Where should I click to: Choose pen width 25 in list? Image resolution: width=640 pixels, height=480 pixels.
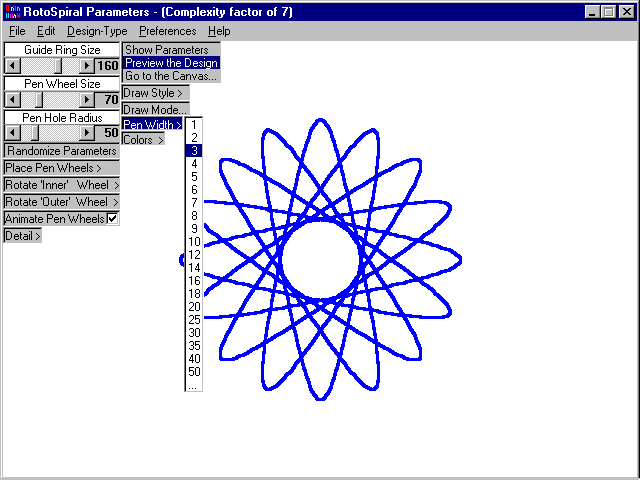[x=194, y=320]
